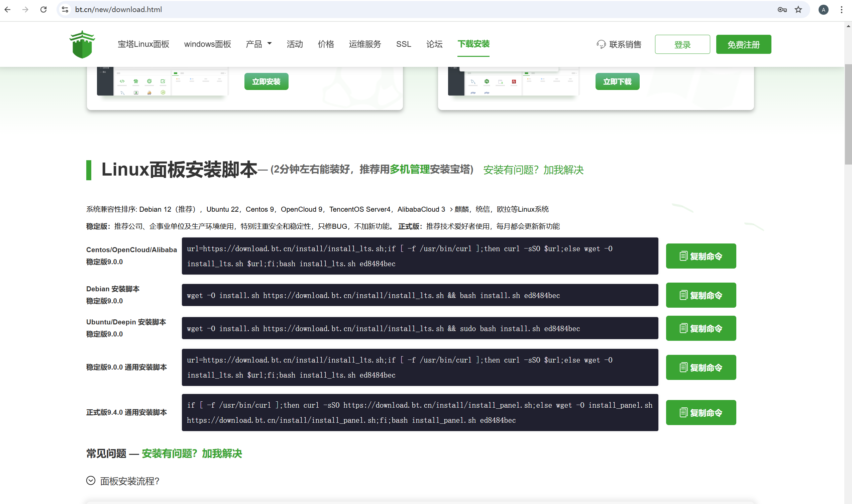Open the 多机管理 link in heading
The width and height of the screenshot is (852, 504).
tap(410, 169)
